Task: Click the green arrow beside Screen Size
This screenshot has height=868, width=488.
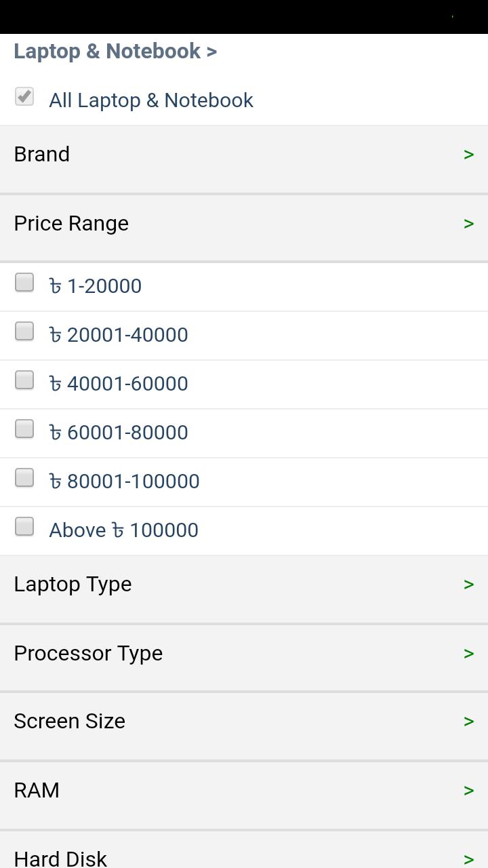Action: tap(468, 722)
